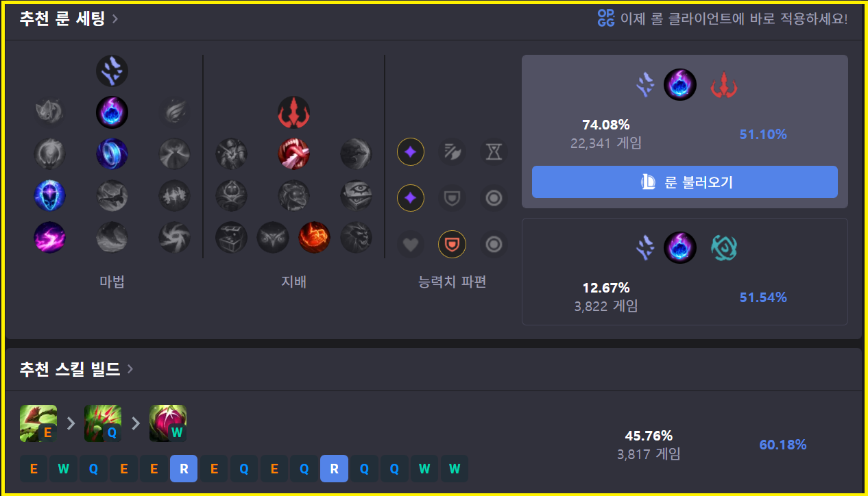Select the Arcane Comet keystone in rune grid

(x=112, y=112)
